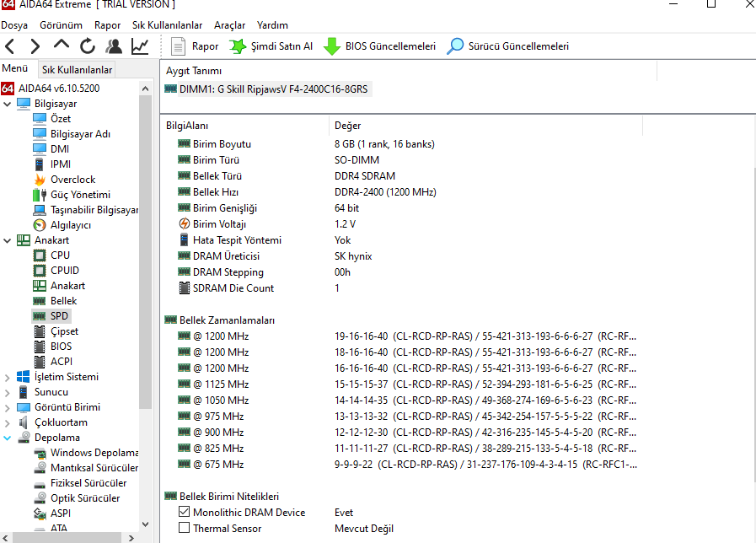The image size is (756, 543).
Task: Select the CPUID chip icon
Action: pos(40,271)
